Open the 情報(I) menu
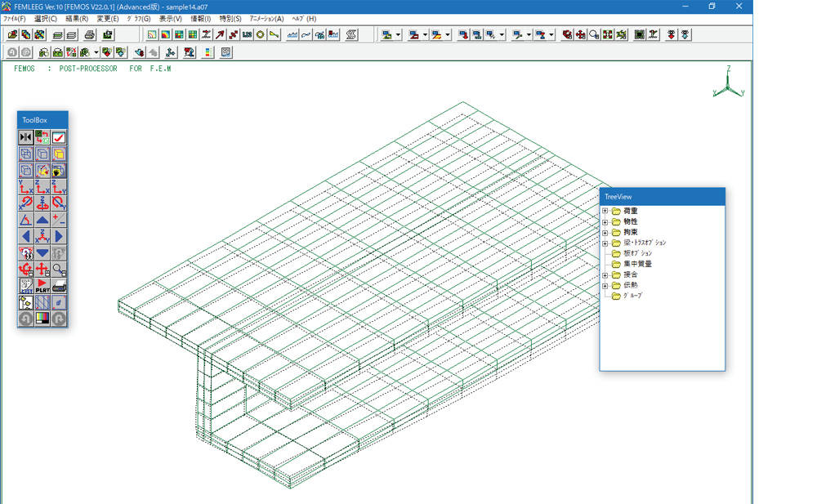817x504 pixels. click(201, 19)
